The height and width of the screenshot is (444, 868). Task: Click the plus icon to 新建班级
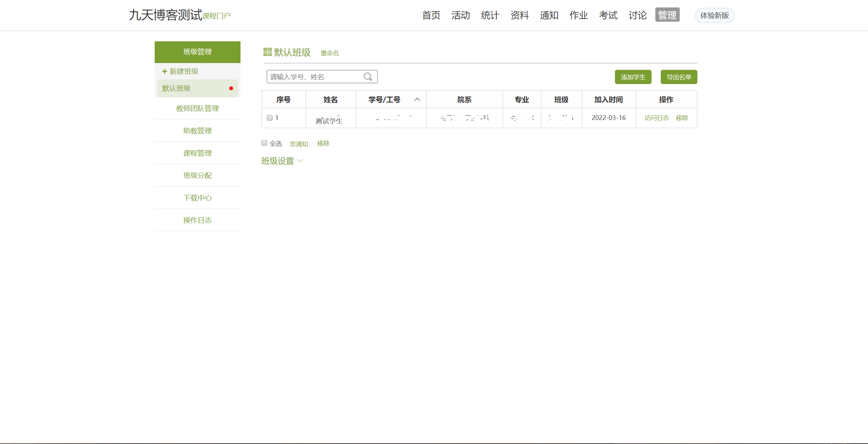(x=164, y=71)
